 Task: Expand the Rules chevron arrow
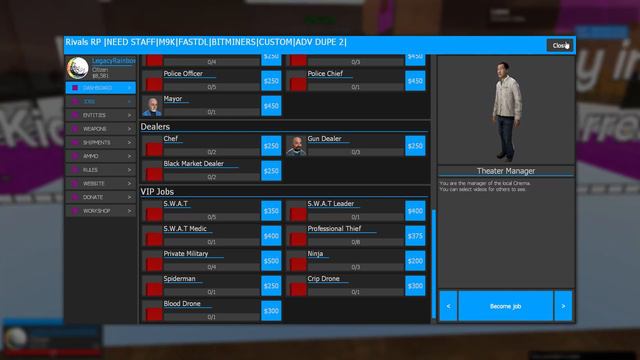(129, 170)
